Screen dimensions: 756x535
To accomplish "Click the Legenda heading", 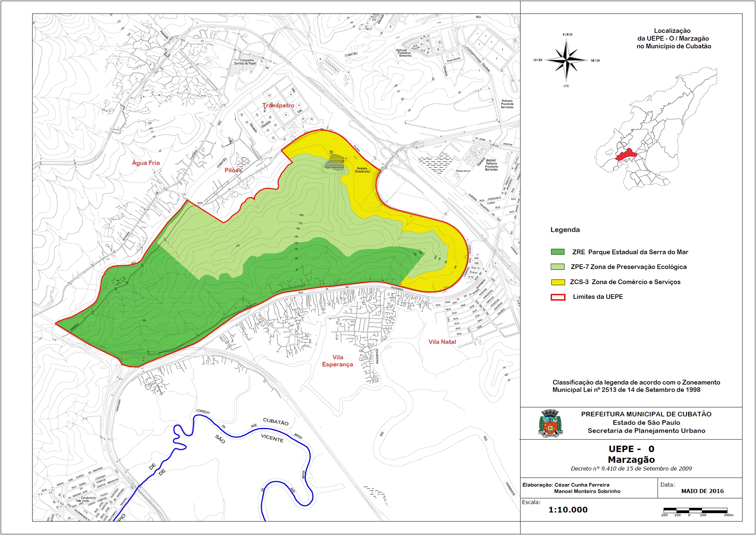I will point(565,230).
